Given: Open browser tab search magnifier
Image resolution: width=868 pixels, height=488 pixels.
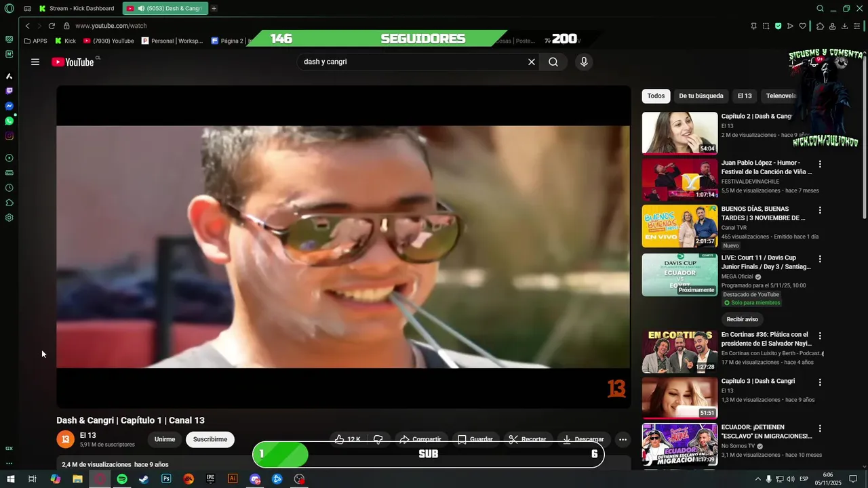Looking at the screenshot, I should [x=820, y=8].
